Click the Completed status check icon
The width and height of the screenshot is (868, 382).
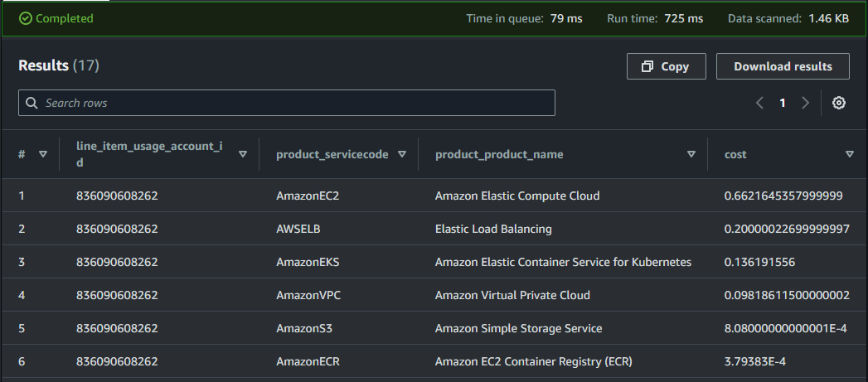(x=26, y=18)
